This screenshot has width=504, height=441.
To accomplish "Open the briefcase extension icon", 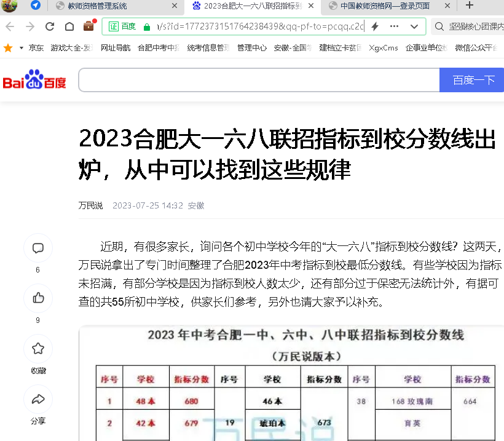I will pos(89,26).
